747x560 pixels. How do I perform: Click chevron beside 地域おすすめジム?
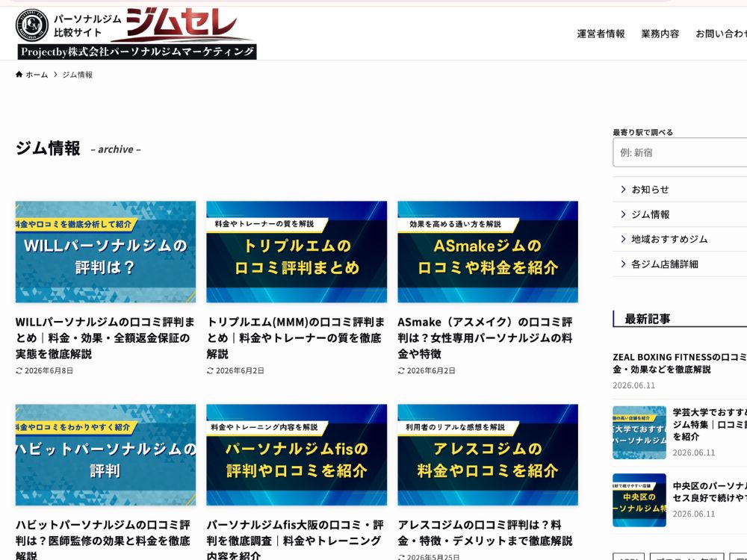pos(623,239)
